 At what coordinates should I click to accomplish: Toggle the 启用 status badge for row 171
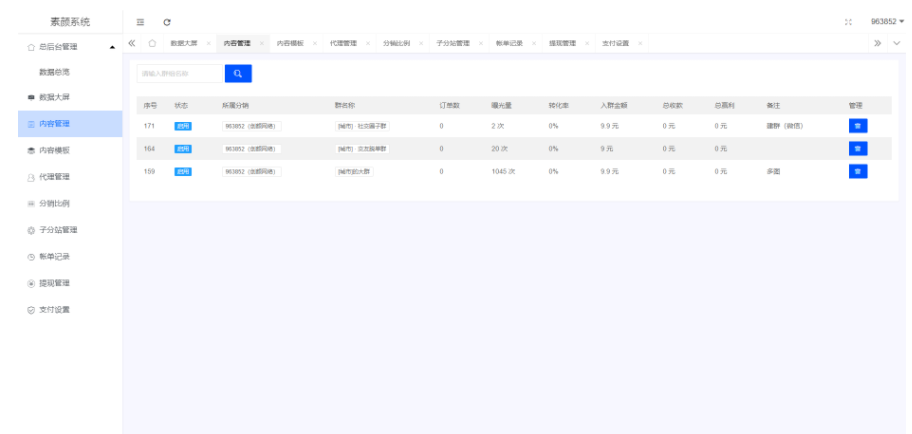(x=182, y=126)
